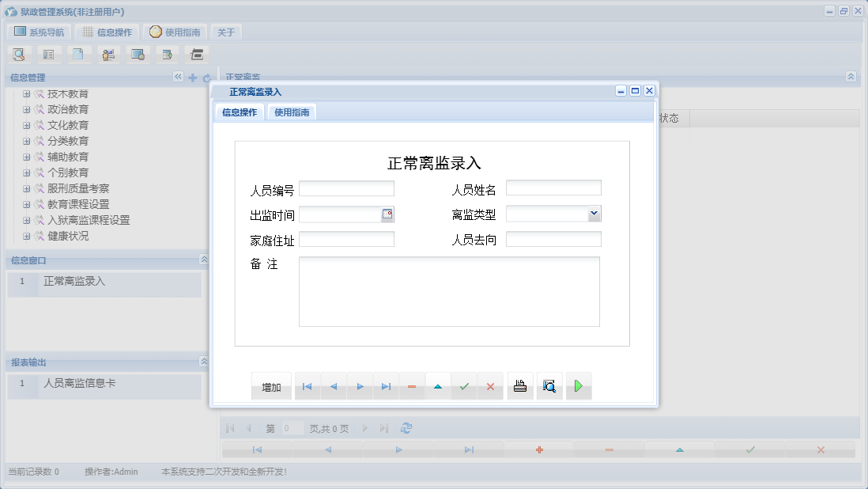Open the new document toolbar icon
This screenshot has height=489, width=868.
(x=79, y=54)
